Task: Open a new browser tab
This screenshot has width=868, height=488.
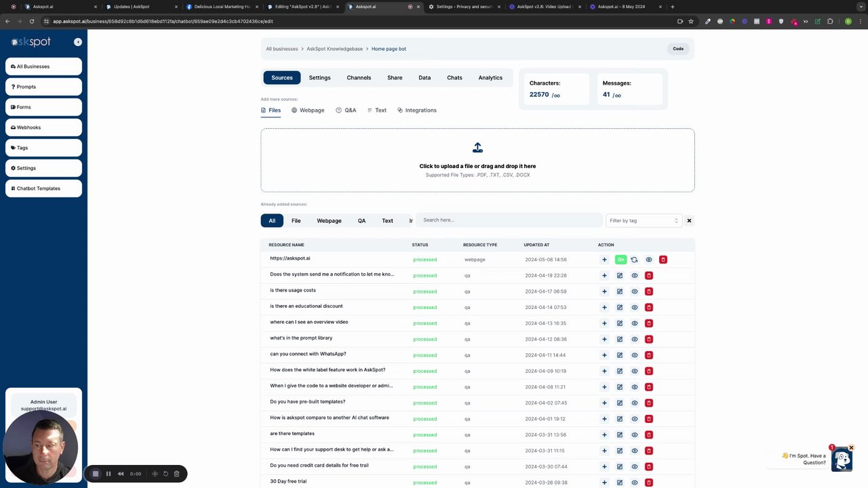Action: tap(672, 7)
